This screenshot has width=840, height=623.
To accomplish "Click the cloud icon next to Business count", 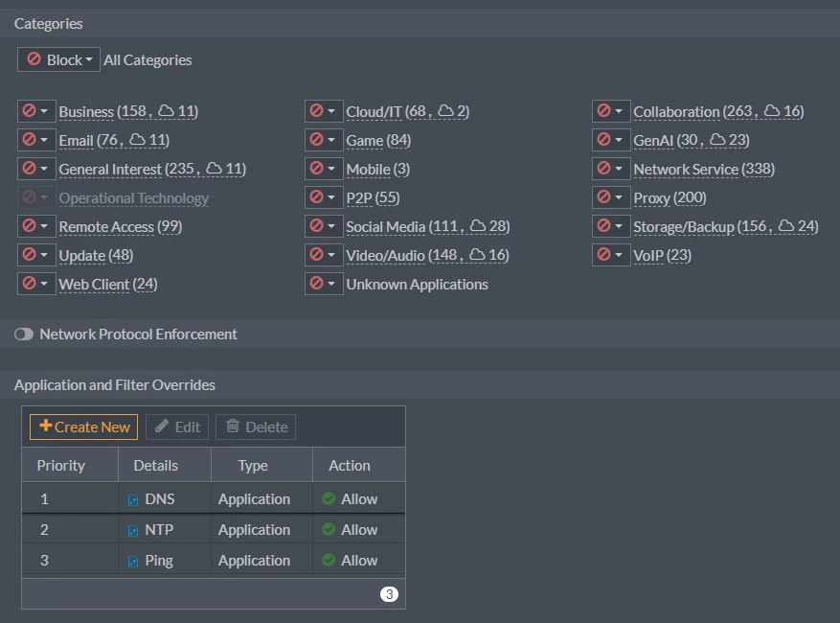I will tap(166, 110).
